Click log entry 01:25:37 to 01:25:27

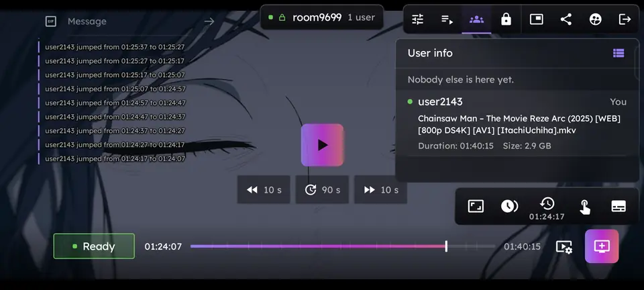click(x=115, y=47)
